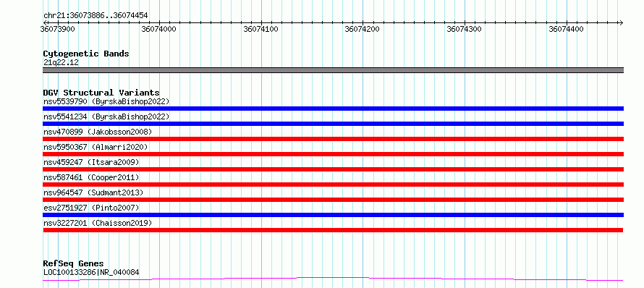Image resolution: width=644 pixels, height=288 pixels.
Task: Click the 21q22.12 band label
Action: (x=61, y=63)
